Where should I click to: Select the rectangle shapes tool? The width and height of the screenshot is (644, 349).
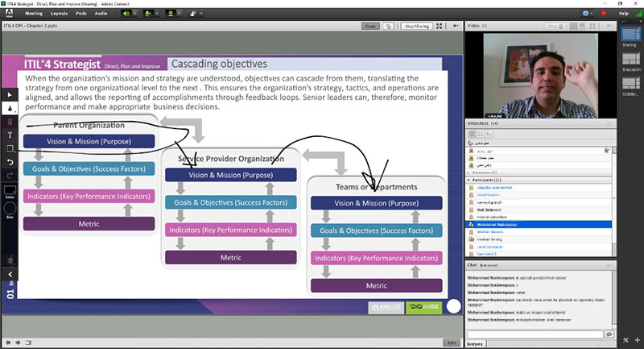coord(10,149)
